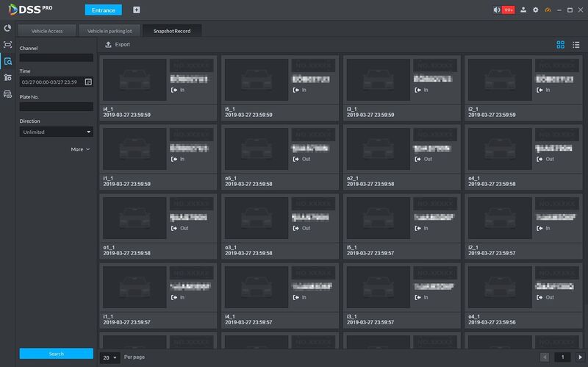The width and height of the screenshot is (588, 367).
Task: Open vehicle thumbnail of i4_1 23:59:59 record
Action: 135,79
